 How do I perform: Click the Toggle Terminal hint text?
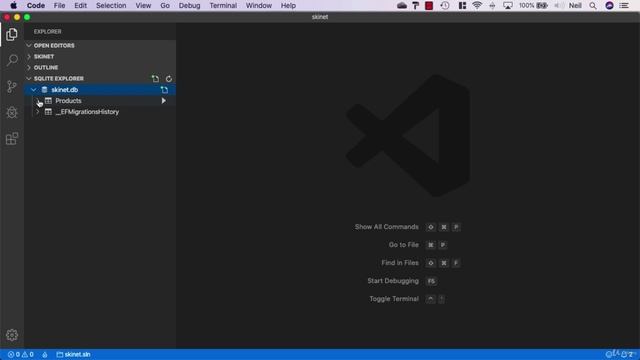(394, 299)
